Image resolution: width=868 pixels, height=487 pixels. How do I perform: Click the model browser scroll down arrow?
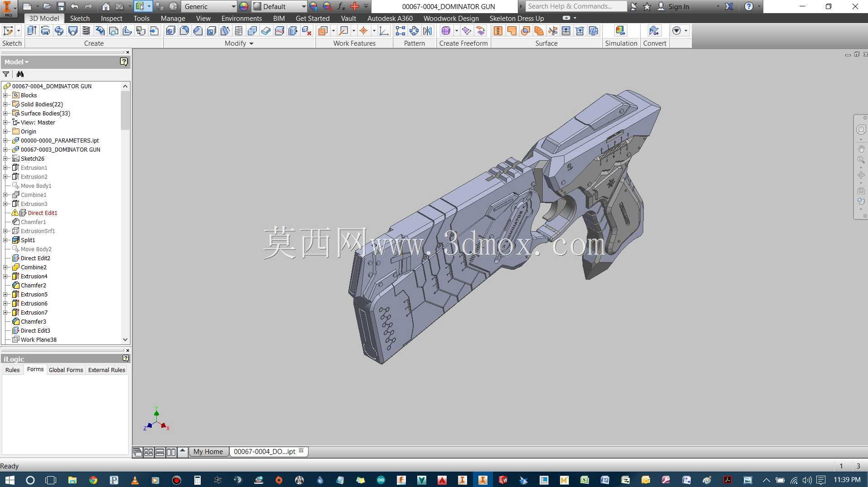click(125, 339)
